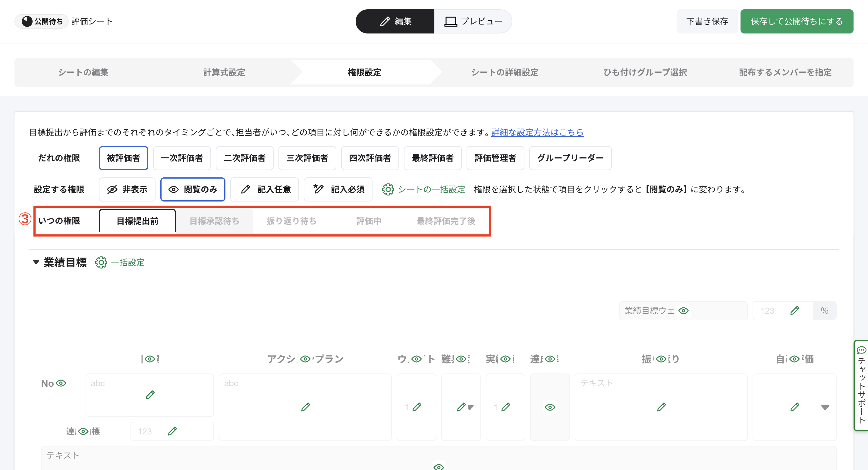Click the gear icon next to シートの一括設定
This screenshot has height=470, width=868.
pyautogui.click(x=388, y=189)
